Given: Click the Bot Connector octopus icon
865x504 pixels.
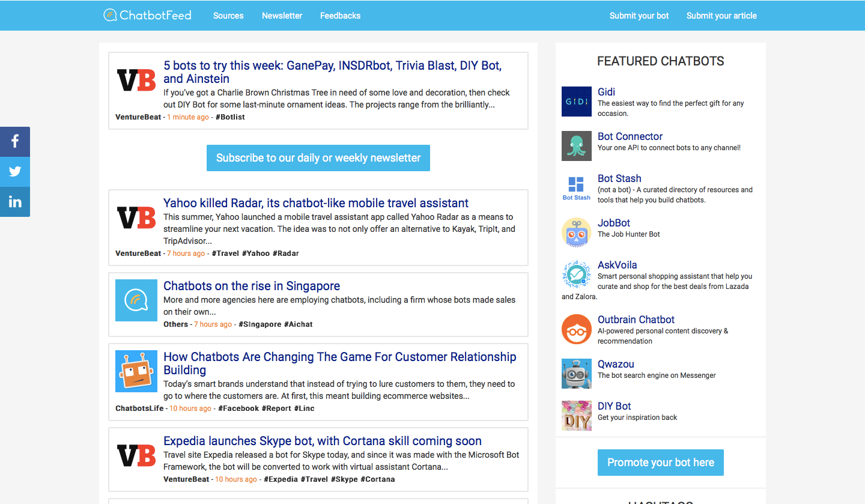Looking at the screenshot, I should (x=576, y=145).
